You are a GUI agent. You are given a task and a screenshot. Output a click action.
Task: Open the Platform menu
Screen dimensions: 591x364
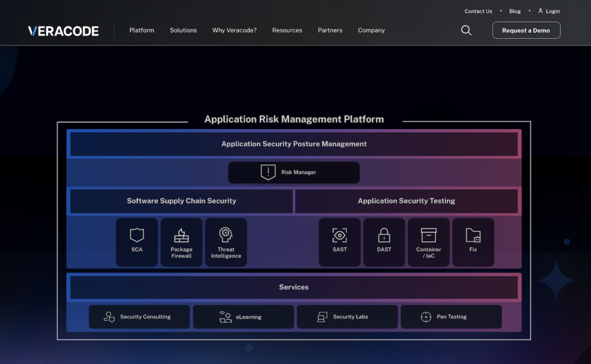click(142, 30)
